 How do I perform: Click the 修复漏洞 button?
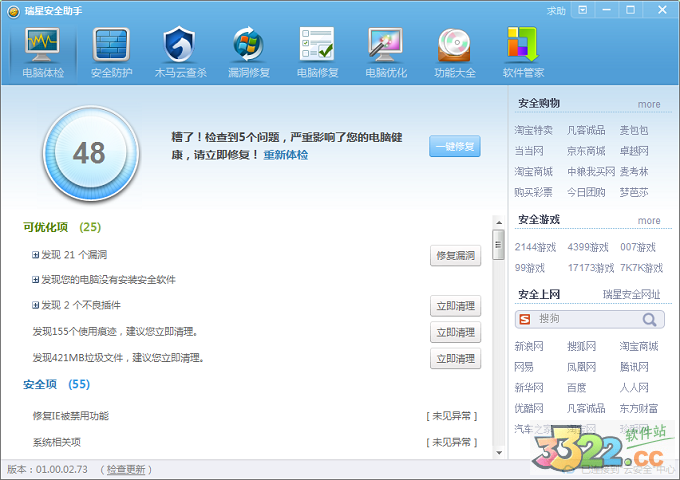(x=455, y=255)
